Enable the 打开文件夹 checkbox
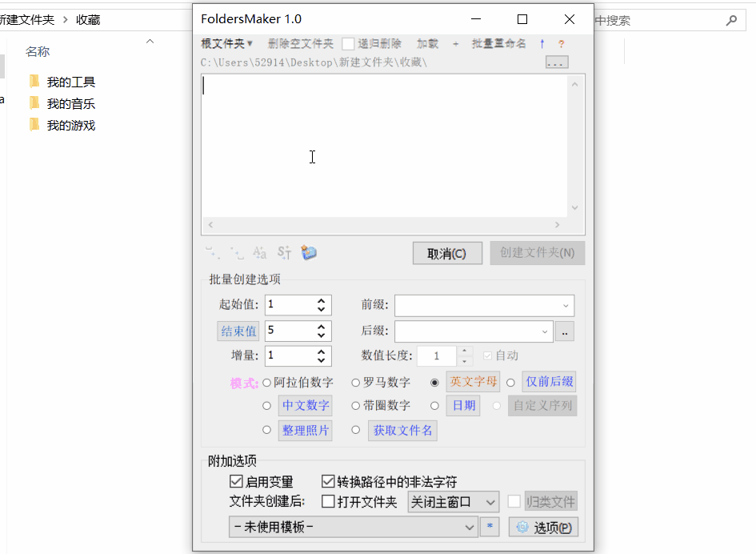Screen dimensions: 756x554 tap(328, 501)
